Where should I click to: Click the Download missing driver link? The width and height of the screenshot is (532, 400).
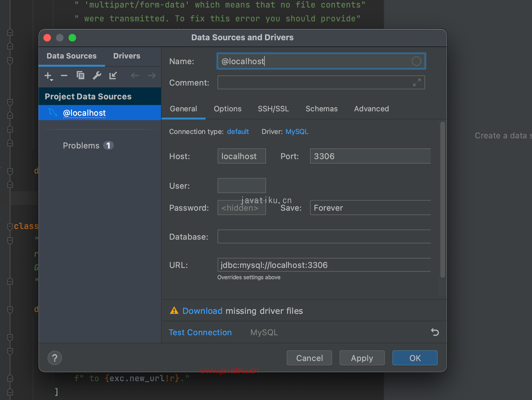click(202, 311)
